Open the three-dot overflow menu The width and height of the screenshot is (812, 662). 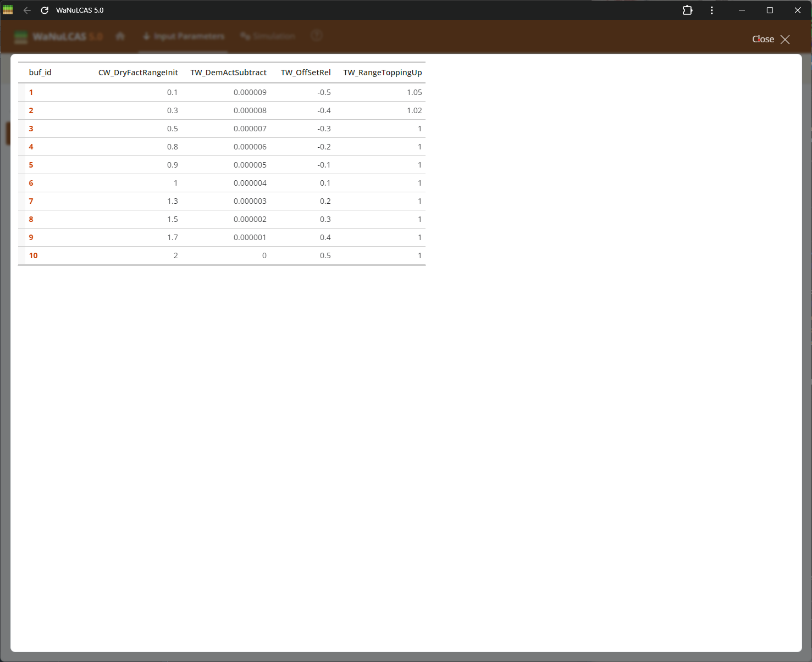[x=711, y=10]
